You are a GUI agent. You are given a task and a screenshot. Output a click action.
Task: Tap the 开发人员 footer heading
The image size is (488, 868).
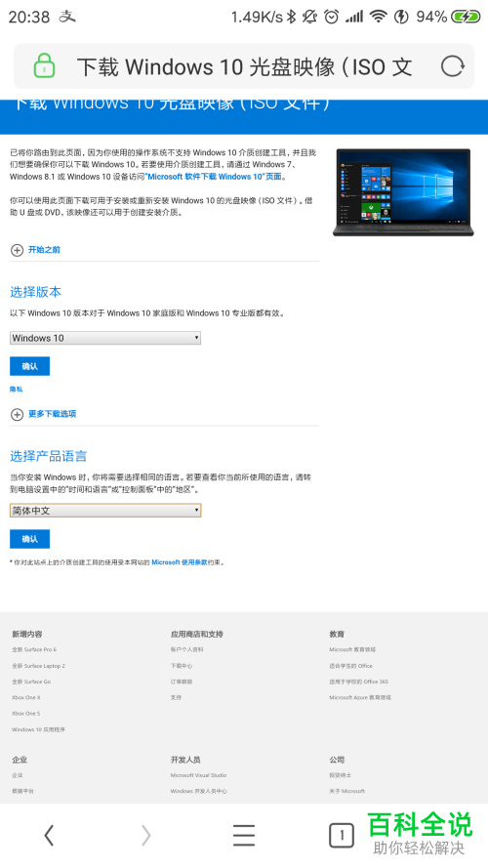[185, 760]
